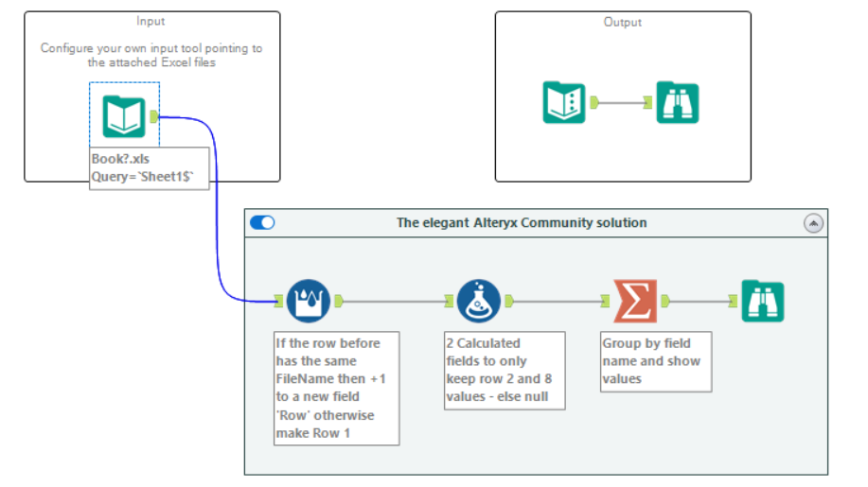Viewport: 868px width, 487px height.
Task: Click the Multi-Row Formula input anchor
Action: [x=278, y=301]
